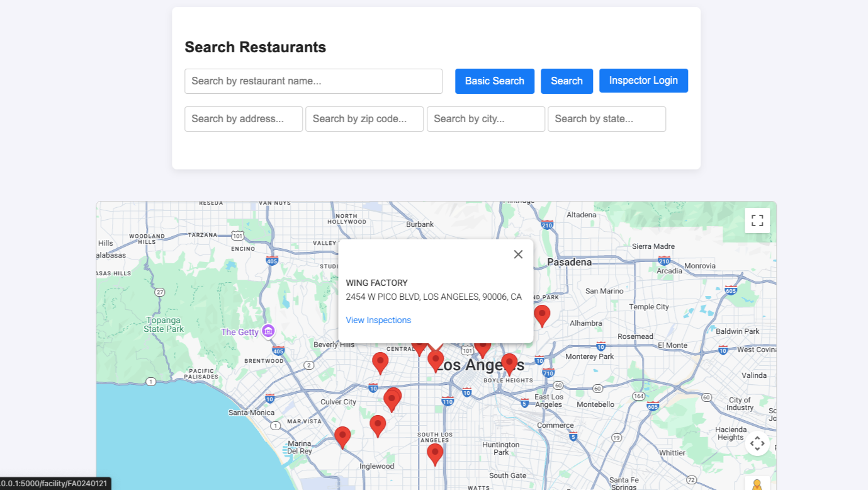Screen dimensions: 868x490
Task: Focus the Search by state field
Action: pyautogui.click(x=607, y=119)
